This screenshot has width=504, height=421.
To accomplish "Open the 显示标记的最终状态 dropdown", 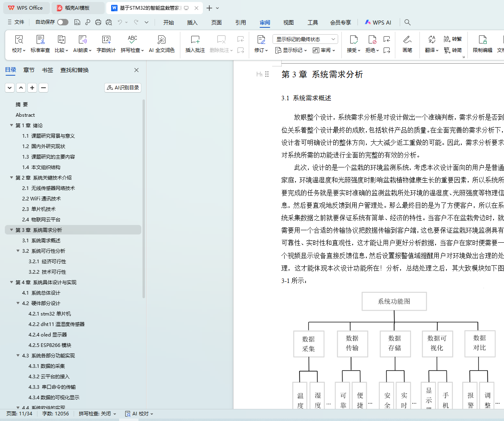I will pos(305,39).
